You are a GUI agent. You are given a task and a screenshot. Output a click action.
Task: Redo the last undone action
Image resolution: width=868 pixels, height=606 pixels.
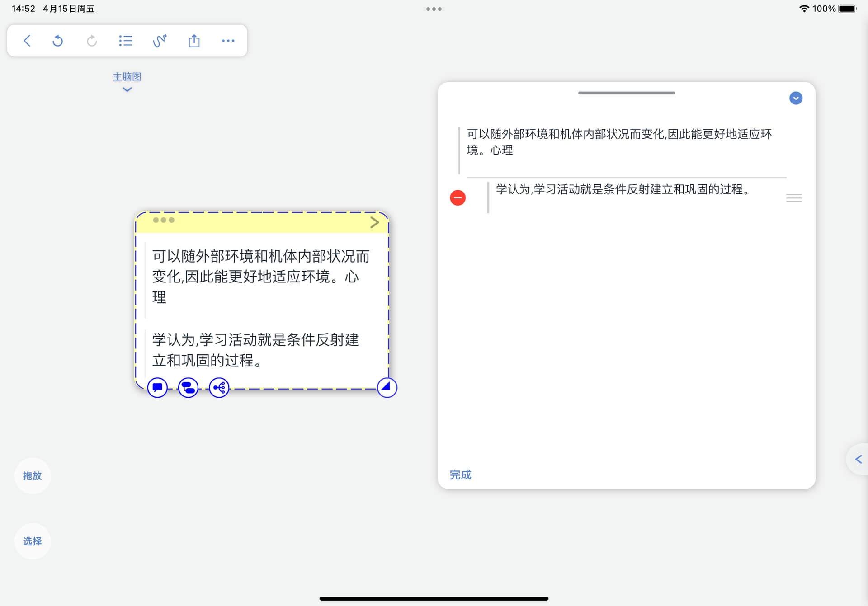coord(92,41)
